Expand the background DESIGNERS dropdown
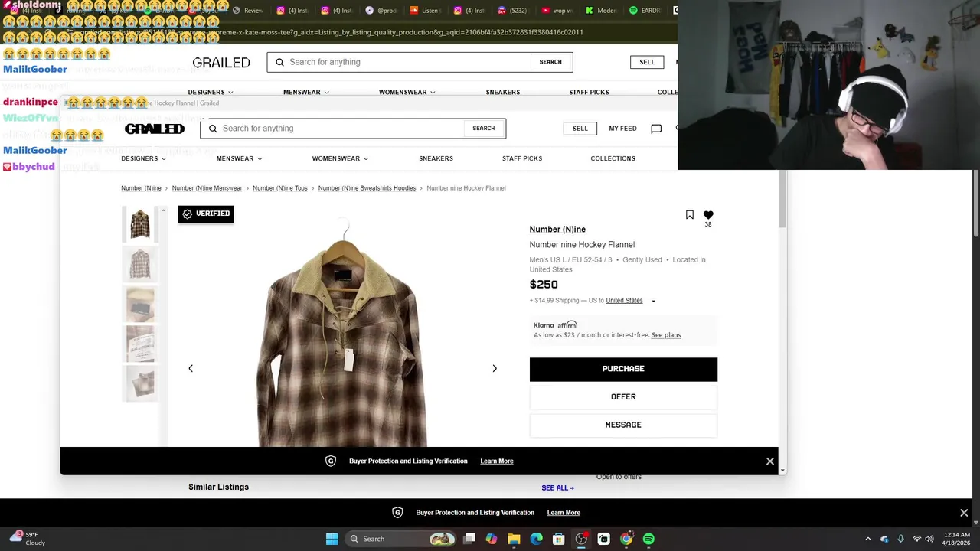 (x=211, y=92)
